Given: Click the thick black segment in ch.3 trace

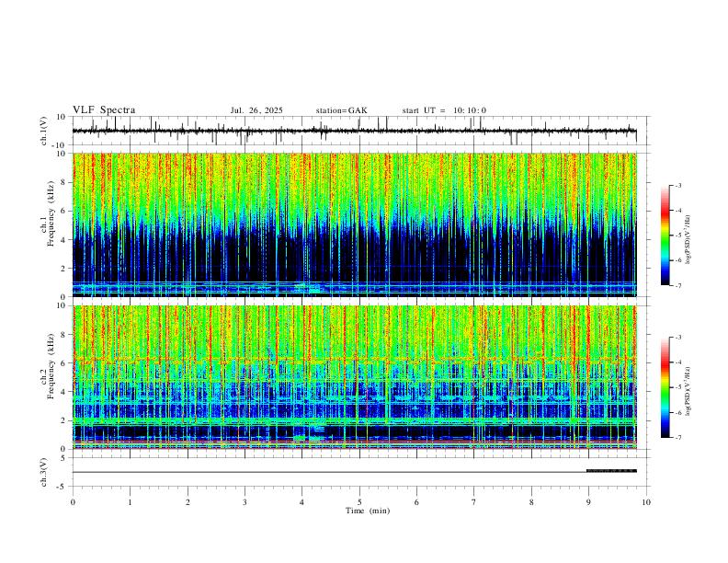Looking at the screenshot, I should (x=611, y=471).
